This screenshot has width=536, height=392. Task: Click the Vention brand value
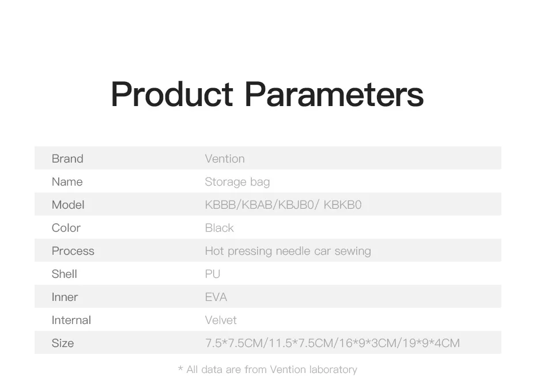pyautogui.click(x=225, y=159)
